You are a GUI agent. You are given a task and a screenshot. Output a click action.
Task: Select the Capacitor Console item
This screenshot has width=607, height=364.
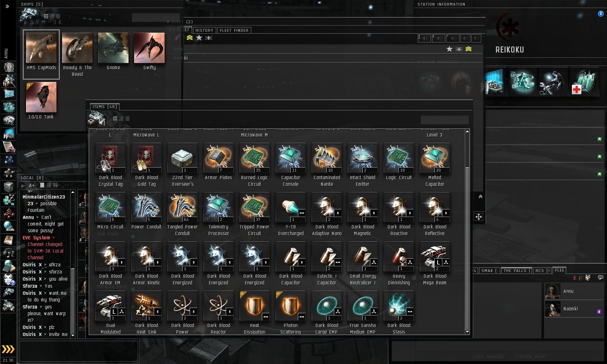(x=291, y=164)
